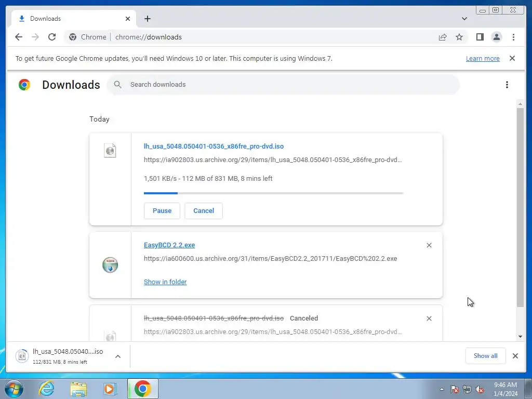Click the Chrome logo beside Downloads heading
This screenshot has width=532, height=399.
(x=24, y=85)
